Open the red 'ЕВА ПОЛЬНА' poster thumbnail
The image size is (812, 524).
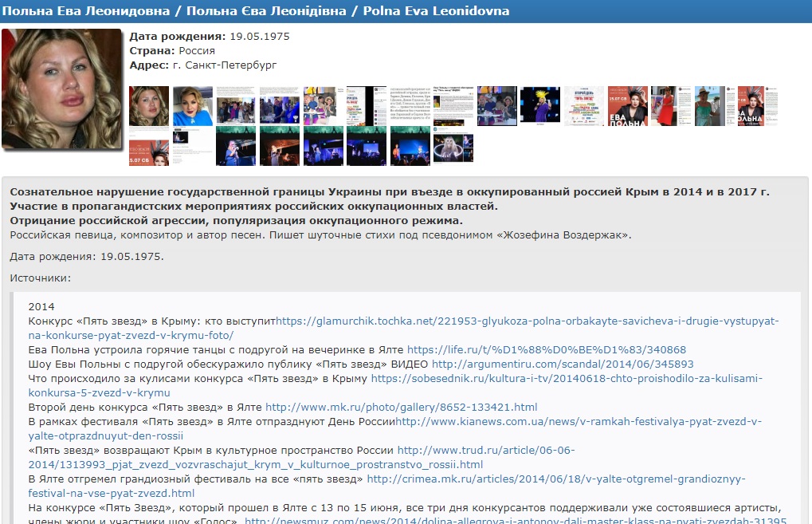627,106
